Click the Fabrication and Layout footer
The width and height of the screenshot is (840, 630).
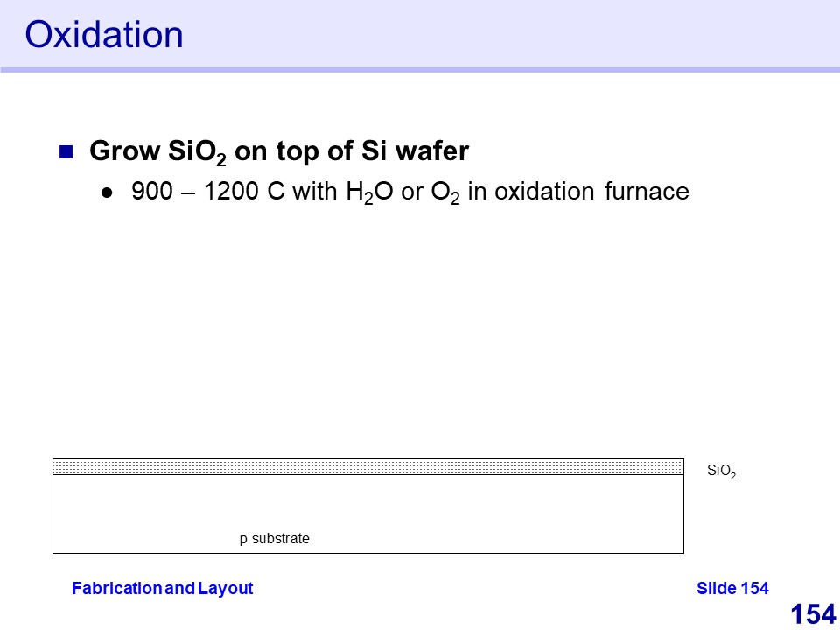click(x=162, y=588)
